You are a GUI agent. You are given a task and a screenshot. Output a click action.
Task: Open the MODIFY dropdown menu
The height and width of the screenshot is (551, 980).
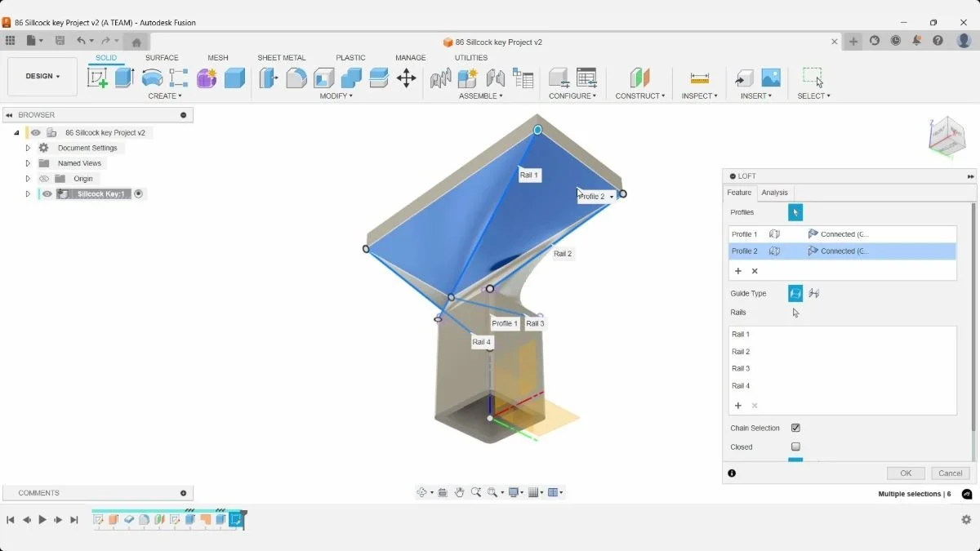[x=336, y=96]
